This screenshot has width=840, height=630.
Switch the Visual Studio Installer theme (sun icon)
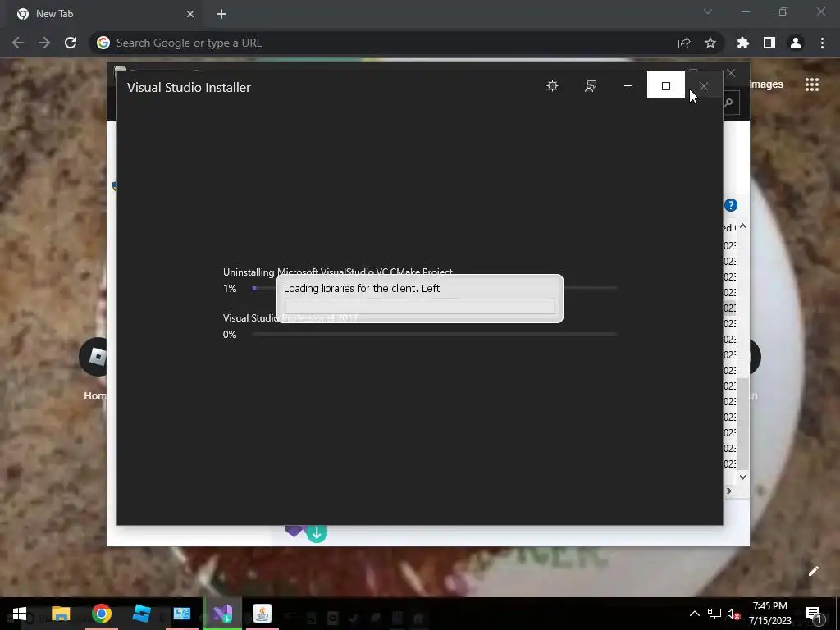(552, 85)
